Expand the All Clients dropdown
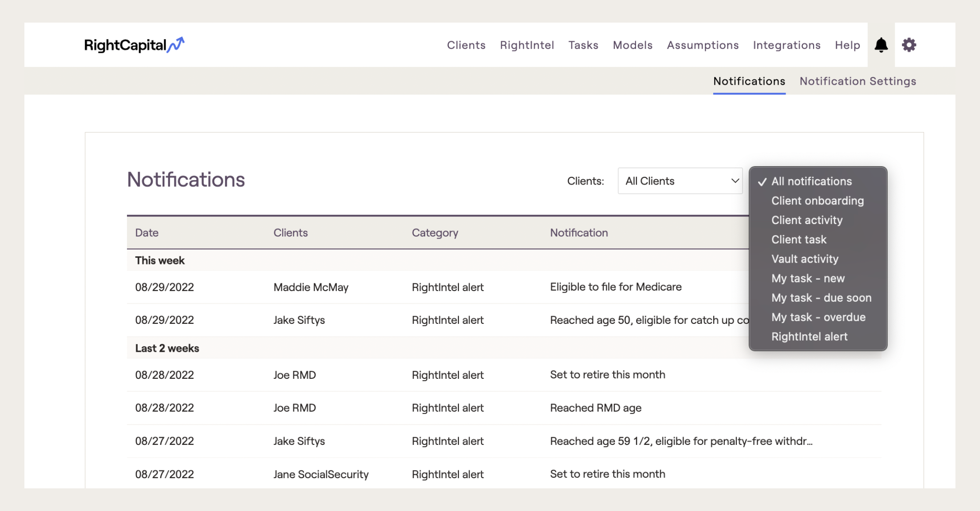The image size is (980, 511). [x=680, y=181]
